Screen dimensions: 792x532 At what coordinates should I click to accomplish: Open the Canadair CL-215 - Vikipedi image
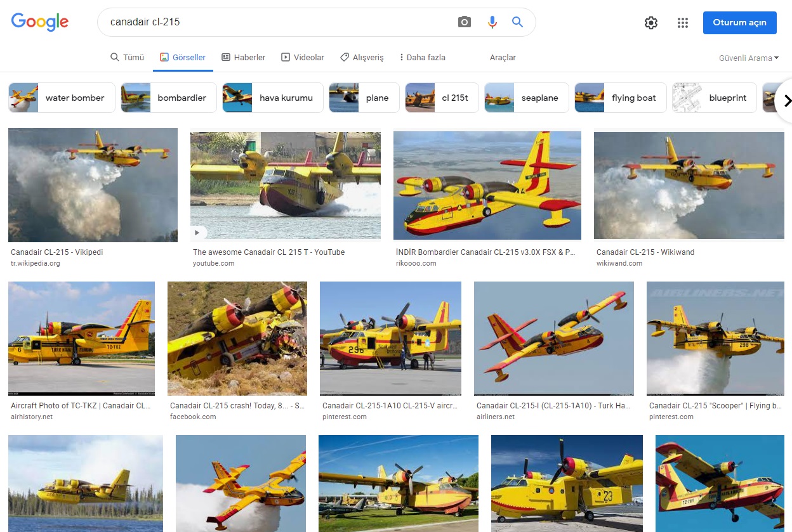(93, 185)
